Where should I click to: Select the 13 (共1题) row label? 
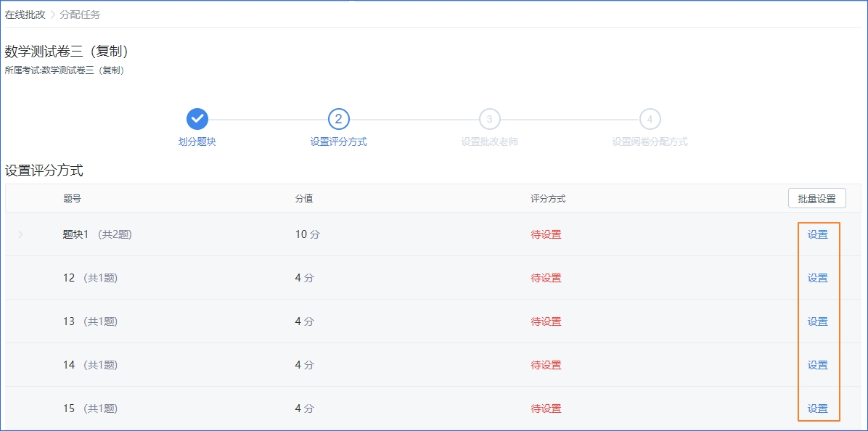pos(90,321)
